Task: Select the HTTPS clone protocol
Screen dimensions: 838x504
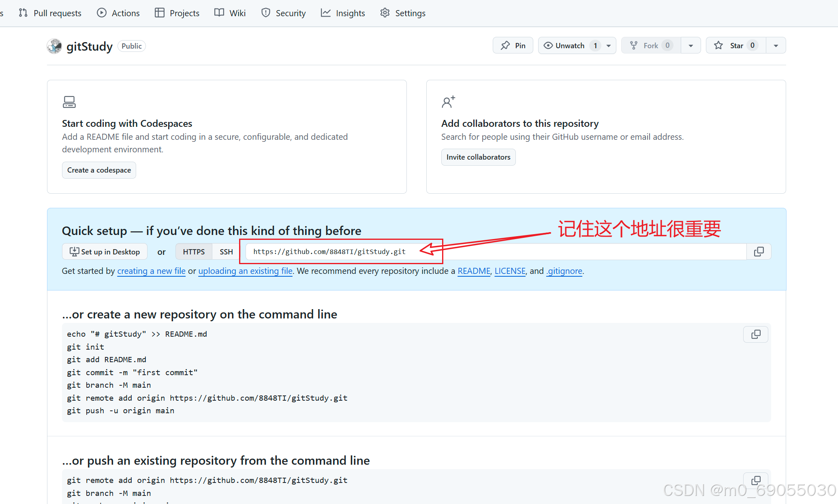Action: click(194, 252)
